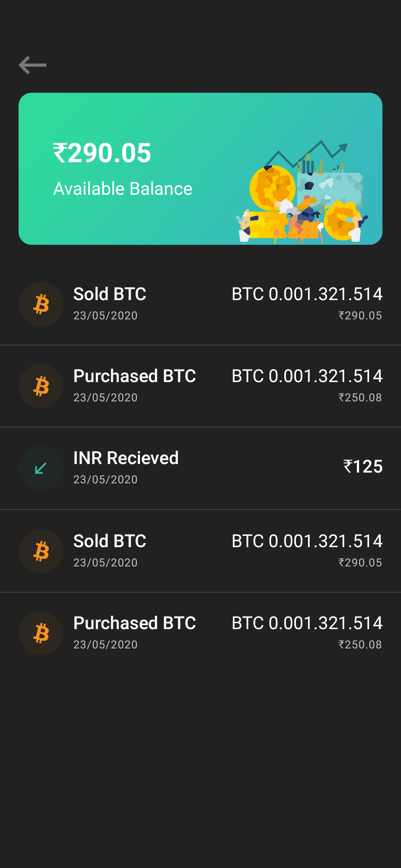
Task: Click ₹250.08 in the last Purchased BTC row
Action: [x=360, y=645]
